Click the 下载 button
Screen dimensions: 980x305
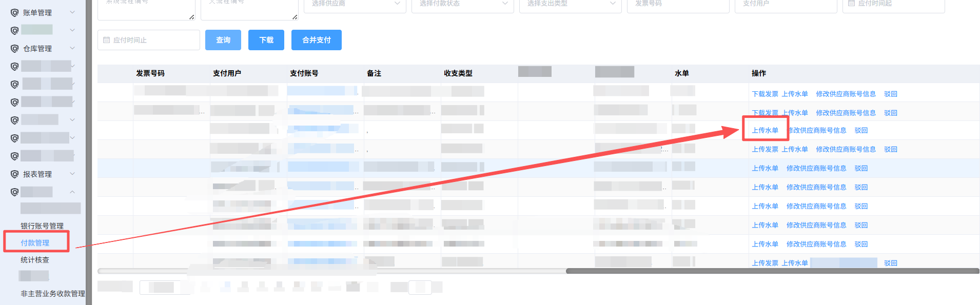coord(266,40)
